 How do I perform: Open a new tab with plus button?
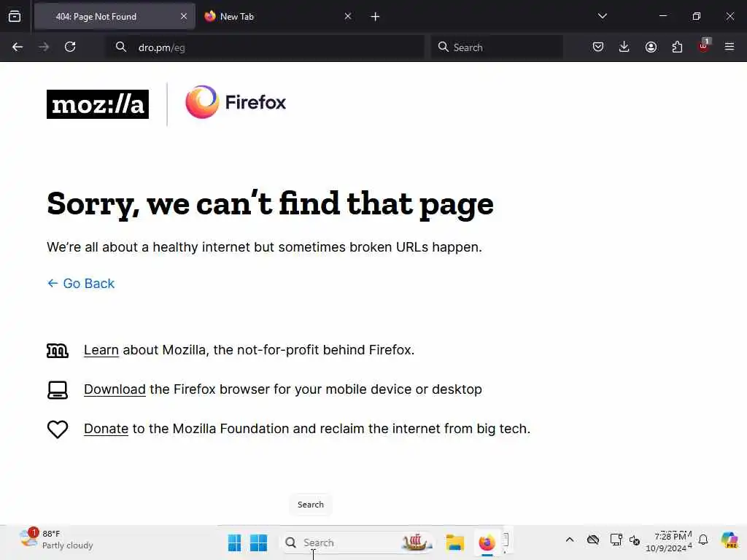click(x=375, y=17)
